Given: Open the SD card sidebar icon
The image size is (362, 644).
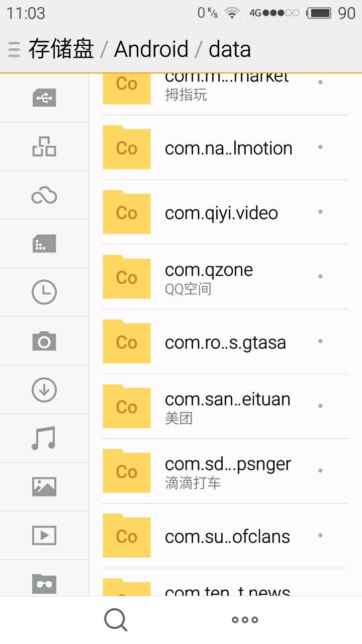Looking at the screenshot, I should [x=44, y=244].
